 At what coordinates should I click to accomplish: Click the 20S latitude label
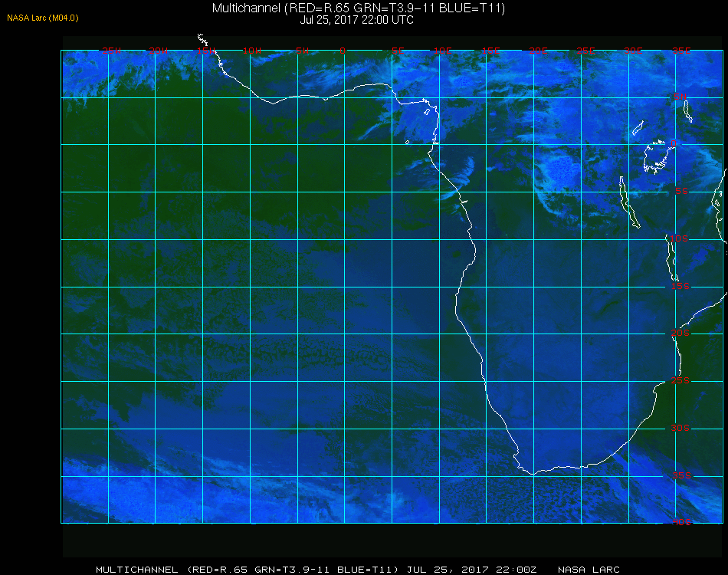680,333
